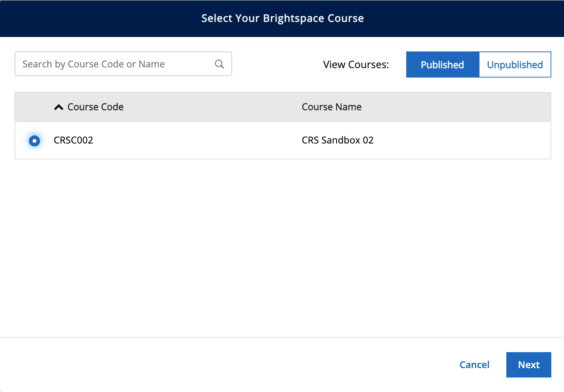Viewport: 564px width, 392px height.
Task: Click the Course Code column header
Action: [x=95, y=107]
